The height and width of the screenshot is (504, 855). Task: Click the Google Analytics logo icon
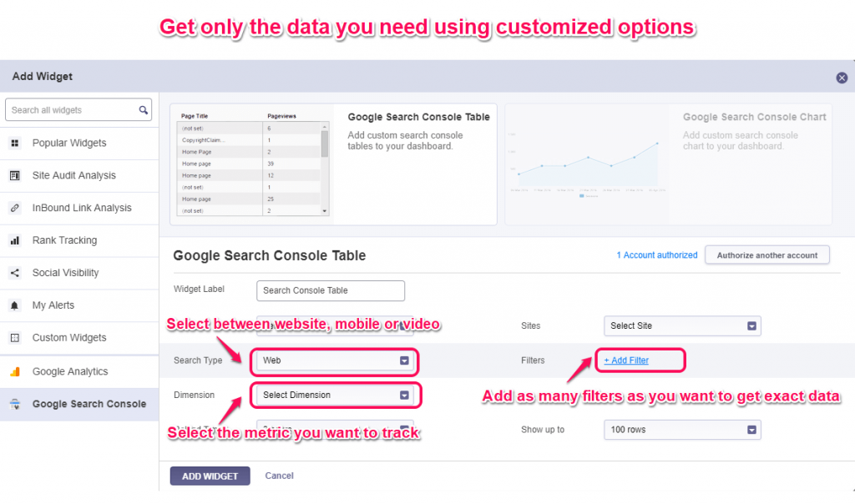click(x=14, y=372)
